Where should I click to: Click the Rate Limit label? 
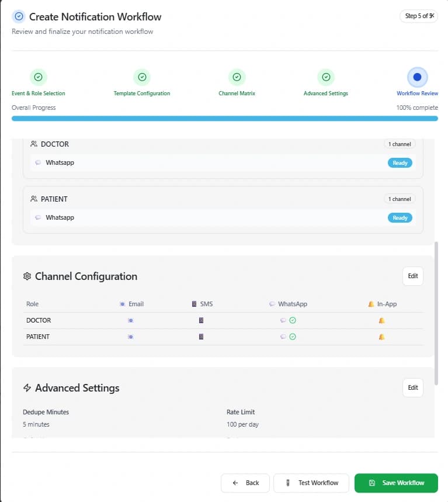coord(241,412)
